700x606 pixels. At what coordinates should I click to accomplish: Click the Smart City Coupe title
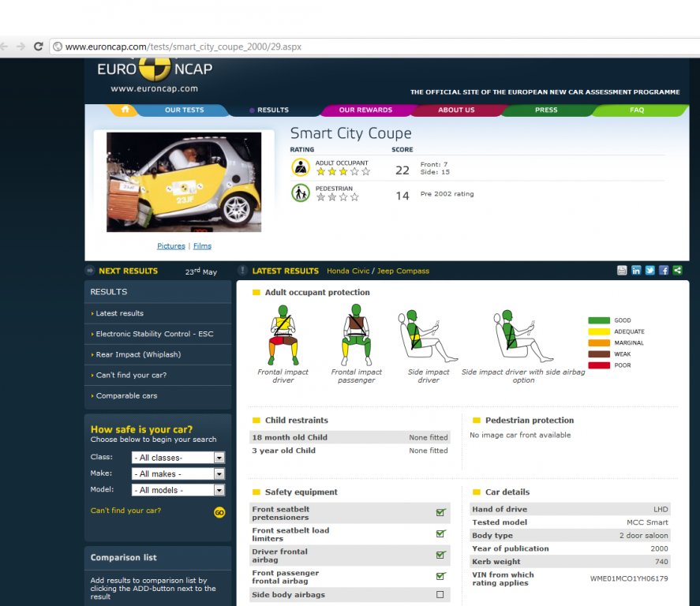coord(351,133)
